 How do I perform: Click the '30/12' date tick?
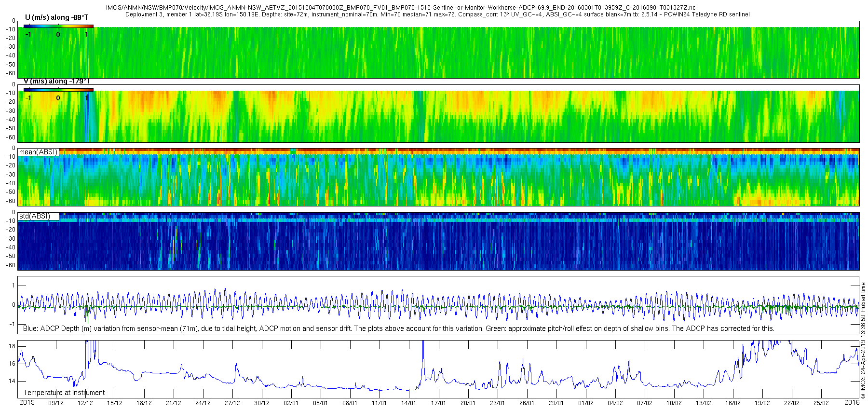[x=262, y=403]
